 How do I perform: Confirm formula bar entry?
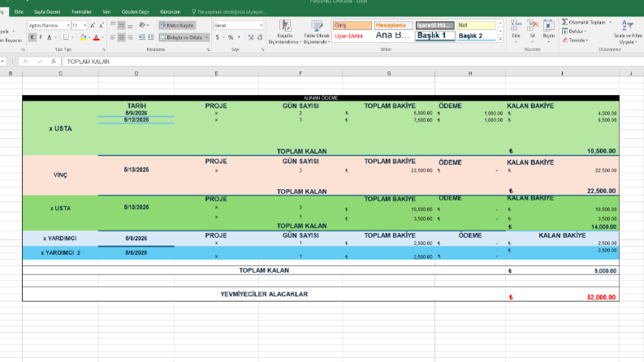tap(40, 62)
